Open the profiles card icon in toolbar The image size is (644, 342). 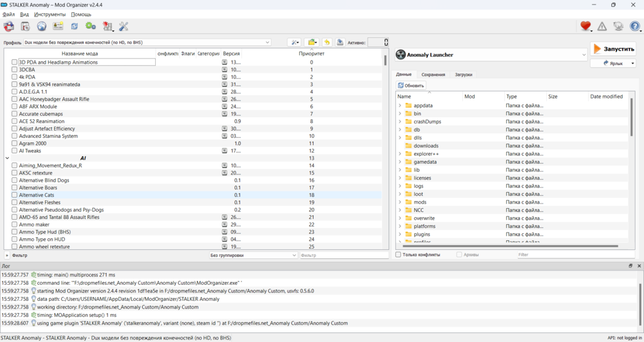tap(58, 26)
